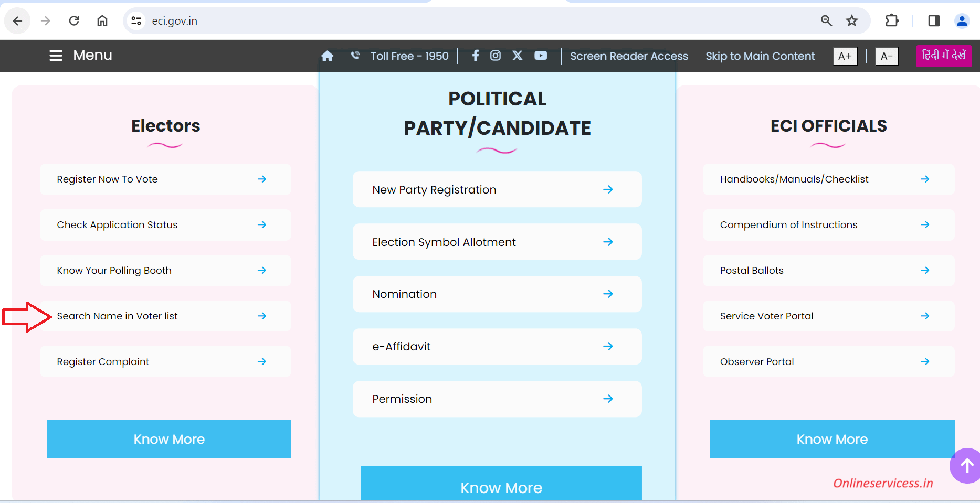Click Know More under Electors
The height and width of the screenshot is (503, 980).
point(169,439)
